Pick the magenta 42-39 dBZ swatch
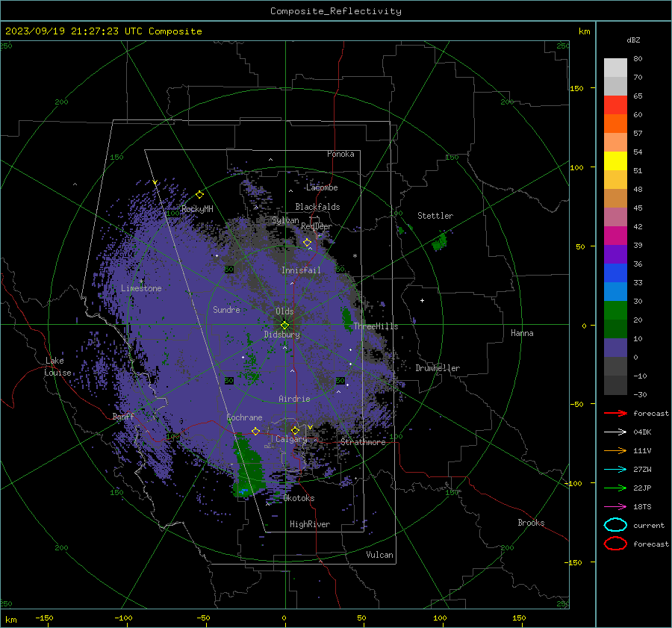The image size is (672, 628). pos(615,236)
